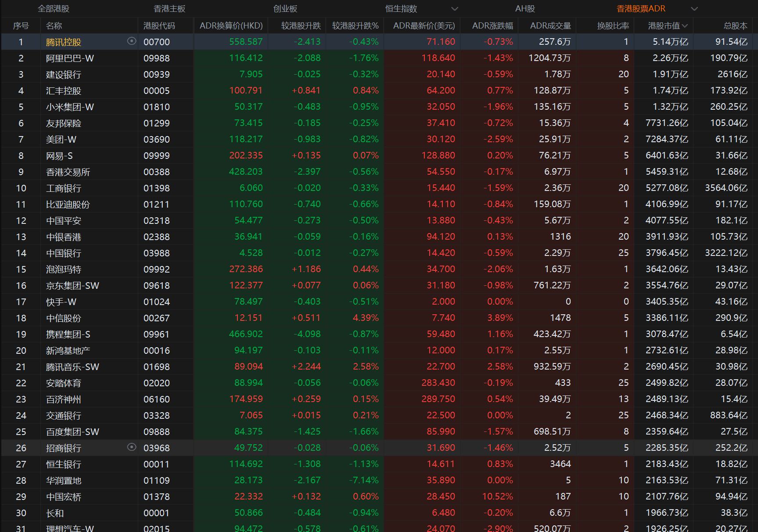
Task: Open the 创业板 tab
Action: click(285, 9)
